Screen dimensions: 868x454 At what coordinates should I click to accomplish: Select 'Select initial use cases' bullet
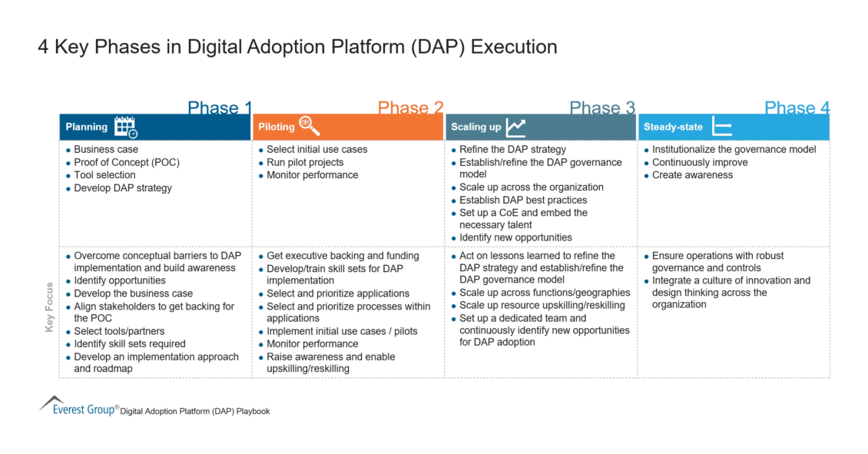tap(316, 150)
